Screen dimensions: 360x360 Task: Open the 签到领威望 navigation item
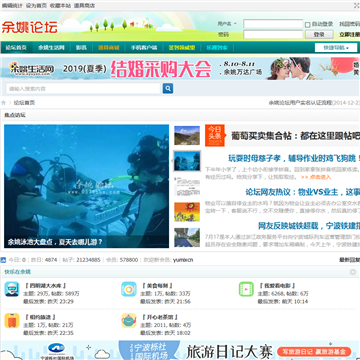(182, 47)
